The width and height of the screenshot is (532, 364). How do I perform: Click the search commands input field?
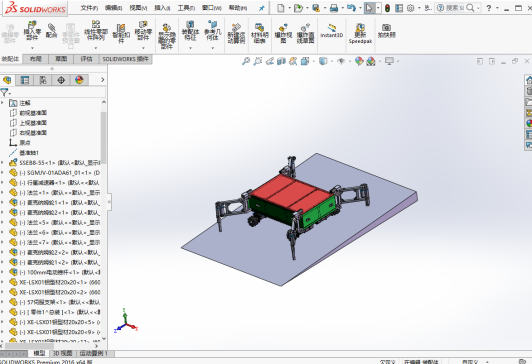tap(455, 8)
